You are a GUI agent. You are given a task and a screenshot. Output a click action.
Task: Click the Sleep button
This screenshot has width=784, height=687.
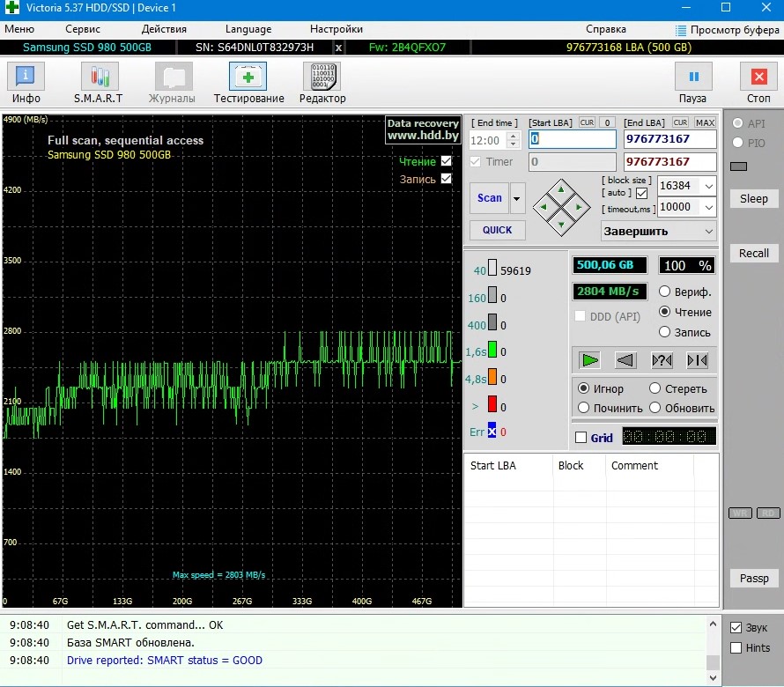(x=753, y=198)
